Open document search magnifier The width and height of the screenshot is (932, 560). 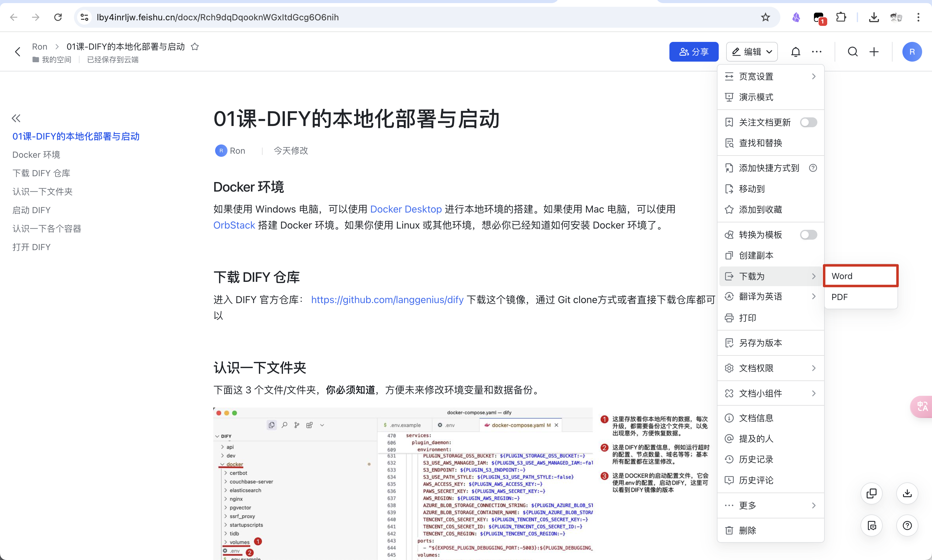tap(853, 52)
